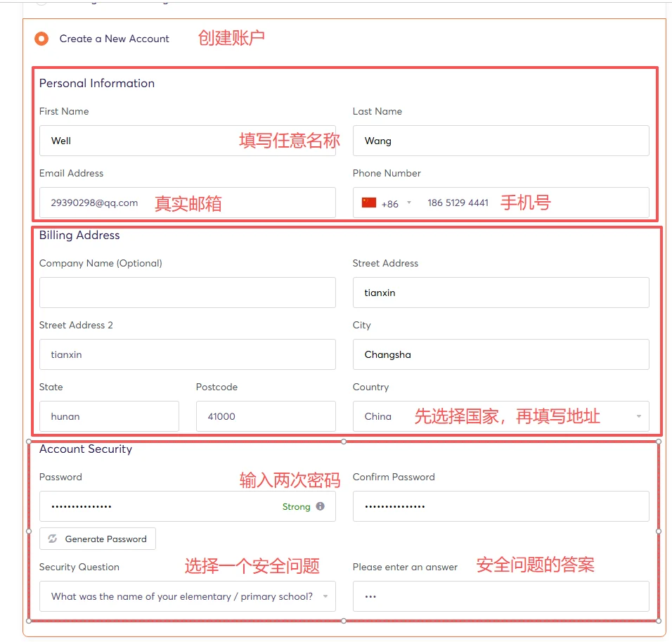
Task: Click the Street Address field
Action: pos(500,293)
